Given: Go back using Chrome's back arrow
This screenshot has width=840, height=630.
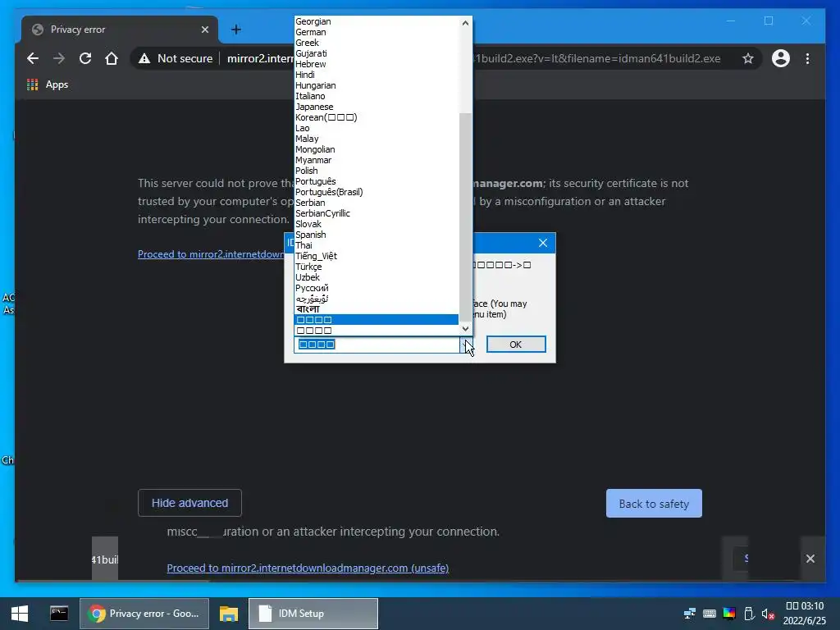Looking at the screenshot, I should (x=33, y=58).
